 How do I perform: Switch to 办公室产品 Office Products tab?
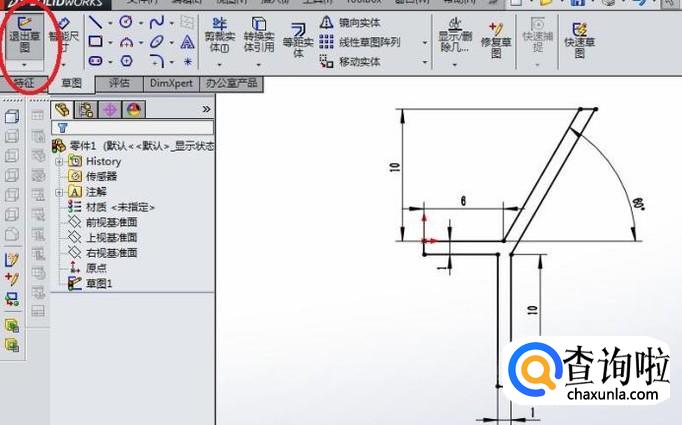231,83
